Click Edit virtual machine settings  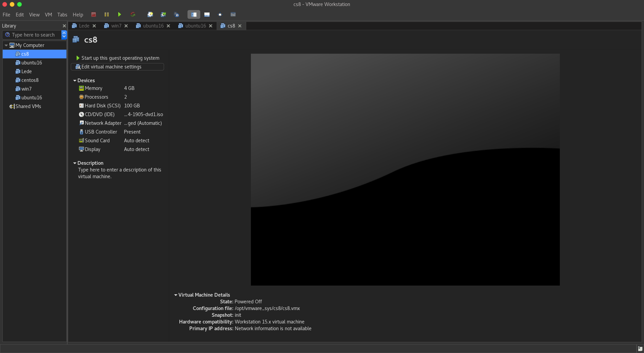tap(117, 67)
